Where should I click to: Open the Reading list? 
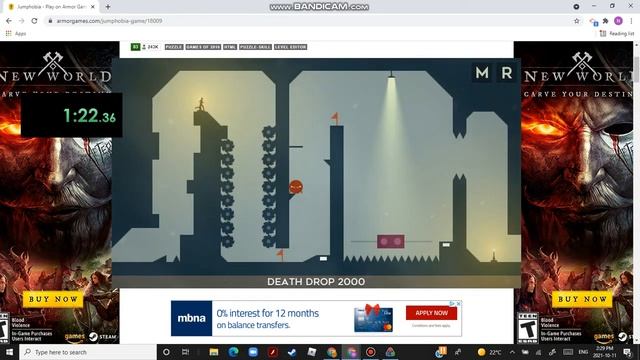pos(617,33)
